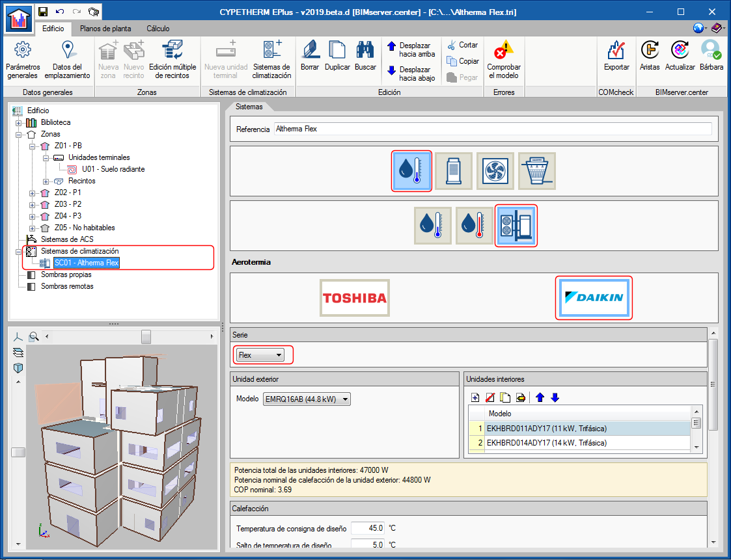Collapse the Sistemas de climatización tree node
Image resolution: width=731 pixels, height=560 pixels.
point(19,252)
